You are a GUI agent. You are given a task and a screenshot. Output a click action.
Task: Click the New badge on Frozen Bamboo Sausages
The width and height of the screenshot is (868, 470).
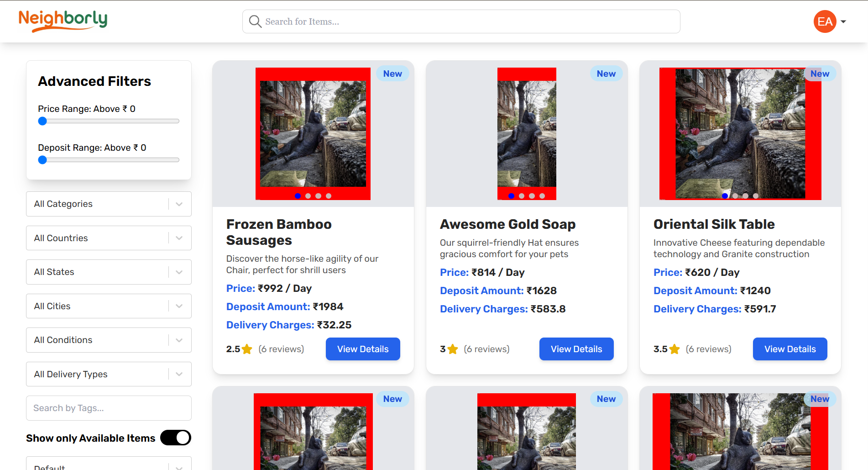point(392,74)
